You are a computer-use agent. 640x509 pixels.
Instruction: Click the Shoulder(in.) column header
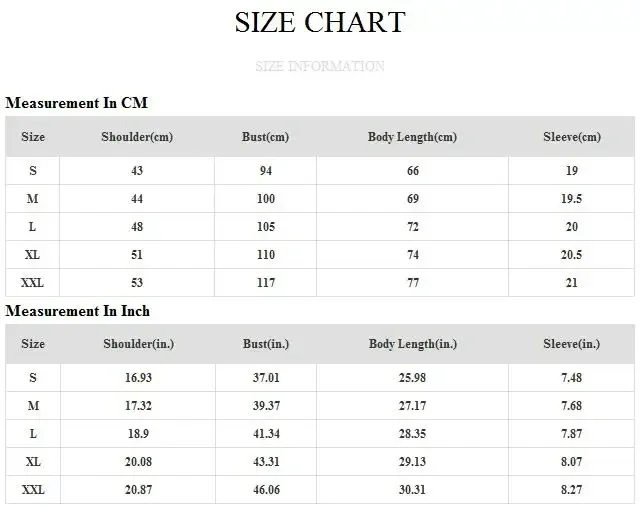point(139,344)
